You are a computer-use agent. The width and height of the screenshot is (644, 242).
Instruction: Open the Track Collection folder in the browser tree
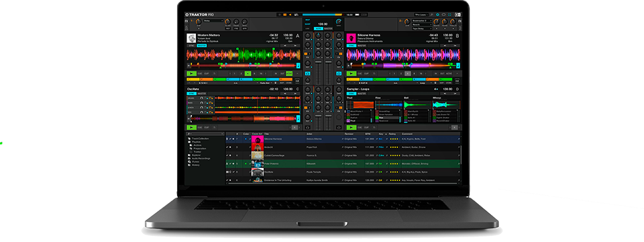pyautogui.click(x=201, y=138)
